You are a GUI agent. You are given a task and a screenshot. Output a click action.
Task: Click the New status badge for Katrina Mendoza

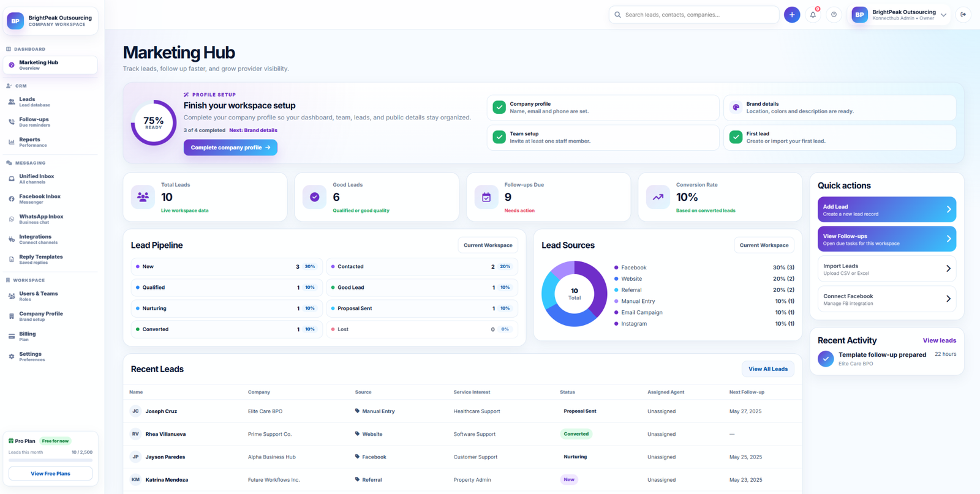coord(569,480)
